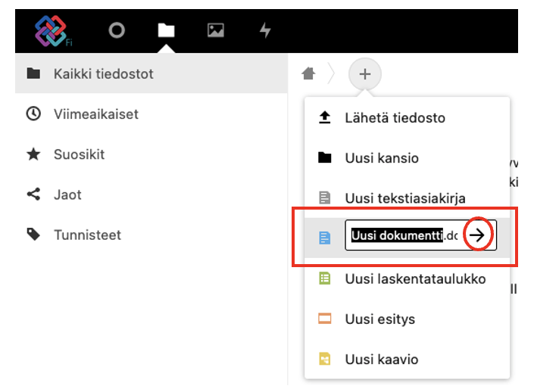Create Uusi laskentataulukko spreadsheet
534x392 pixels.
[x=414, y=278]
